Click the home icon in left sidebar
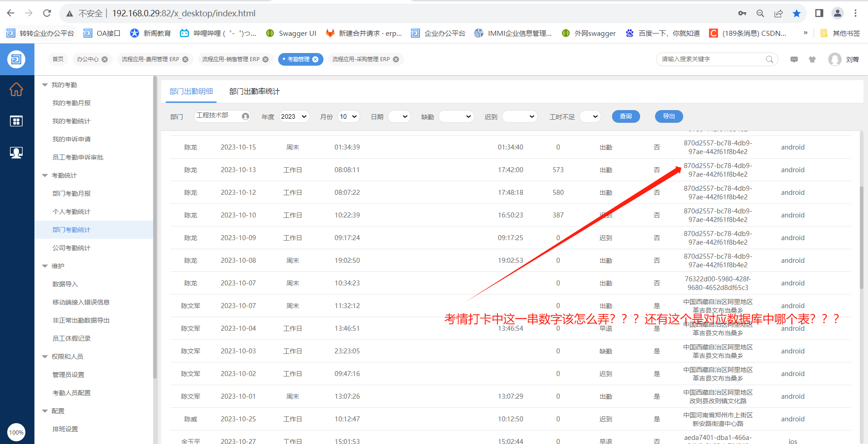The height and width of the screenshot is (444, 868). point(16,90)
